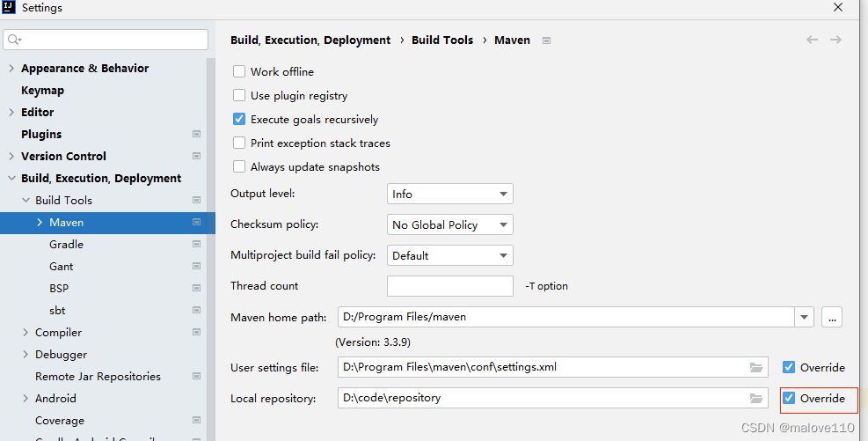Toggle Override for Local repository
This screenshot has height=441, width=868.
(x=789, y=399)
